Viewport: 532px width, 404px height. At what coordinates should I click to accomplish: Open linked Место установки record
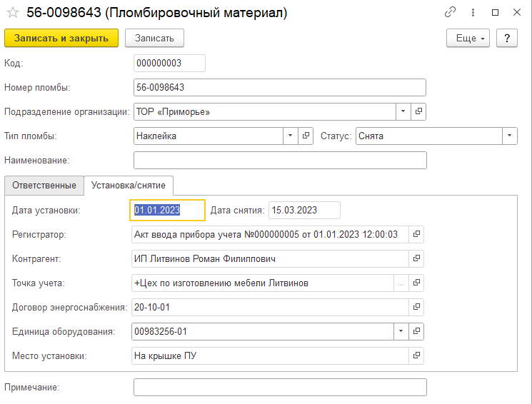(417, 355)
